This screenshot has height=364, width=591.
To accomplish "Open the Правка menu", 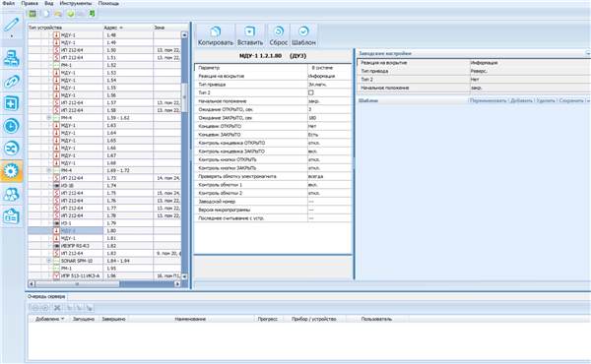I will (x=30, y=3).
